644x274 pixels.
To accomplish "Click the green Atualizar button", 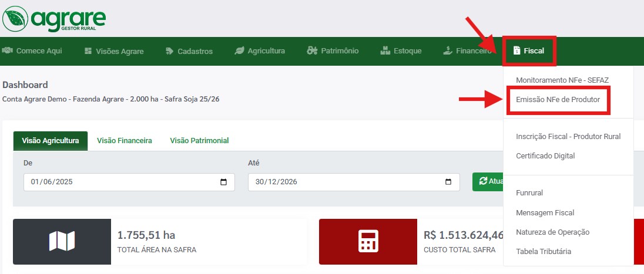I will pyautogui.click(x=488, y=182).
